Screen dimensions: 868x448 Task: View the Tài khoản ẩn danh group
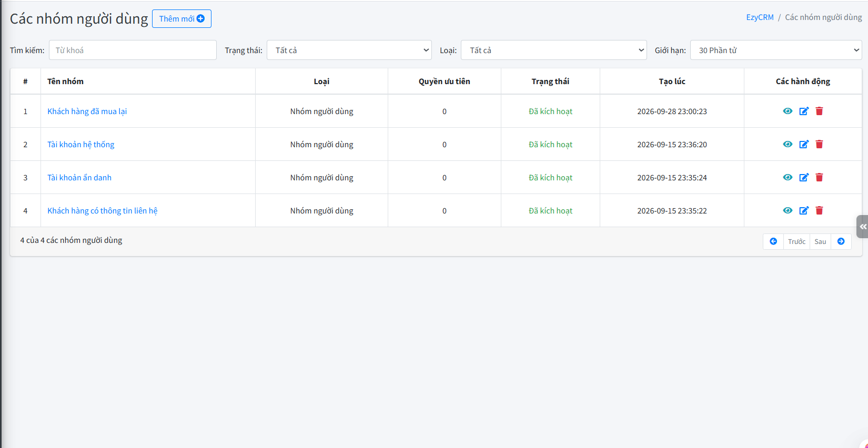pyautogui.click(x=788, y=177)
